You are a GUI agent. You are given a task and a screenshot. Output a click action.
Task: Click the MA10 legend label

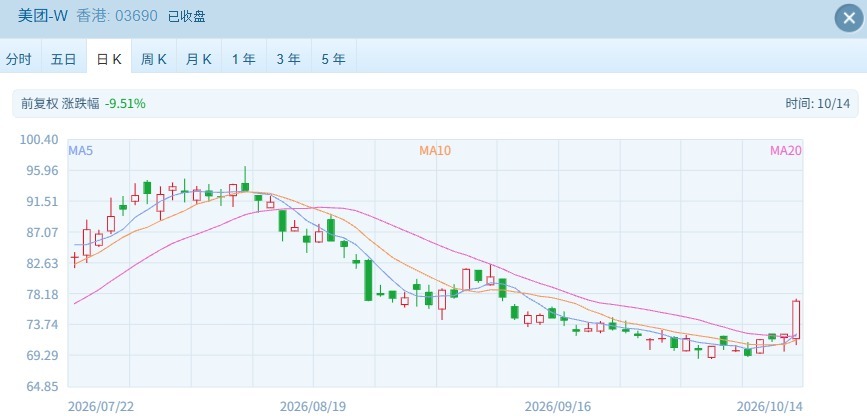point(435,150)
